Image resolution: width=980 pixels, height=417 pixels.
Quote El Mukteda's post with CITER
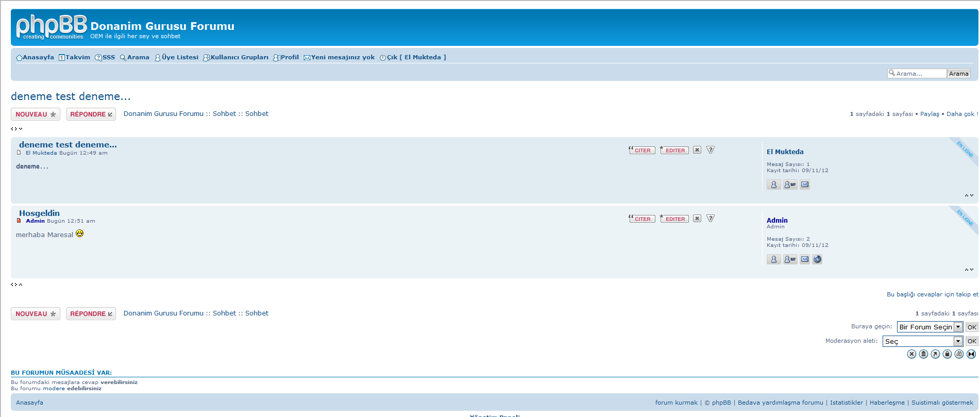tap(642, 150)
